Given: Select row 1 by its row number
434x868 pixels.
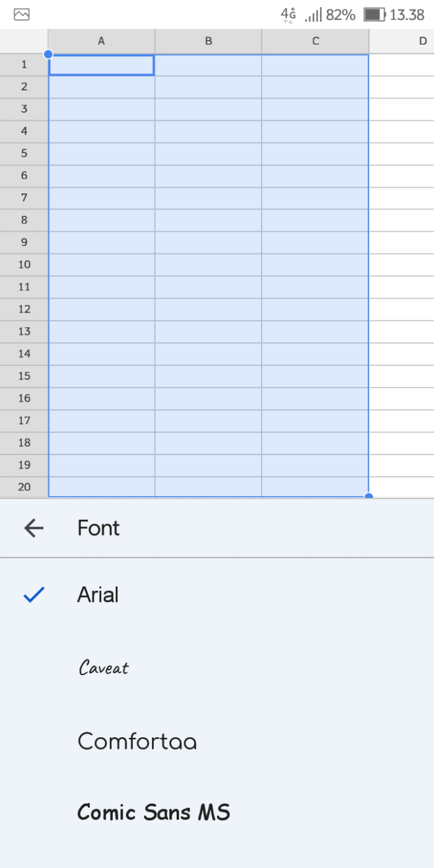Looking at the screenshot, I should coord(24,64).
